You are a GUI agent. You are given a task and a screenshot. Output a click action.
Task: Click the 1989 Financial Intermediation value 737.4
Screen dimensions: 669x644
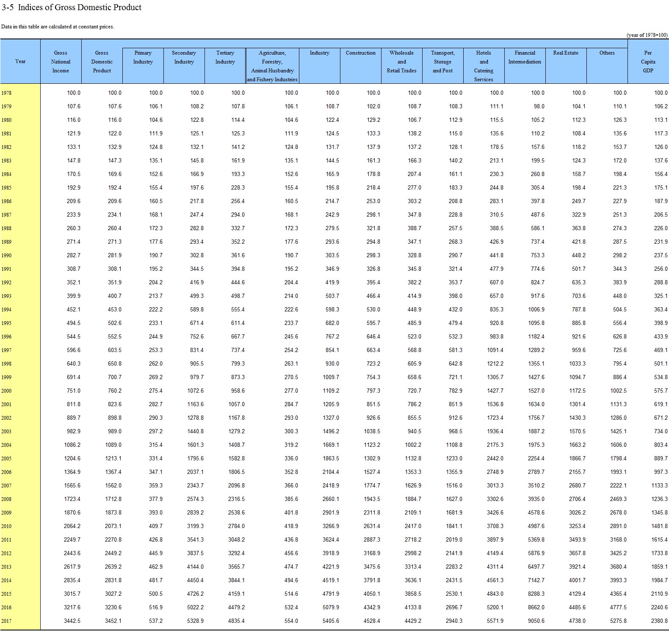(538, 242)
